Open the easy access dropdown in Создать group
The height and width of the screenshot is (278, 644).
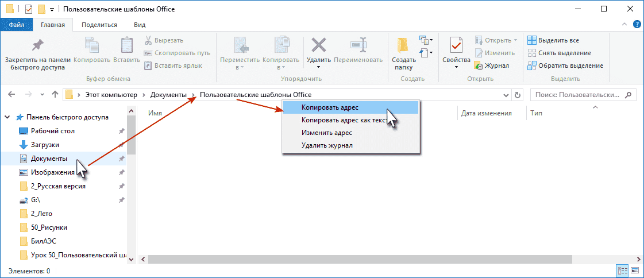coord(426,52)
